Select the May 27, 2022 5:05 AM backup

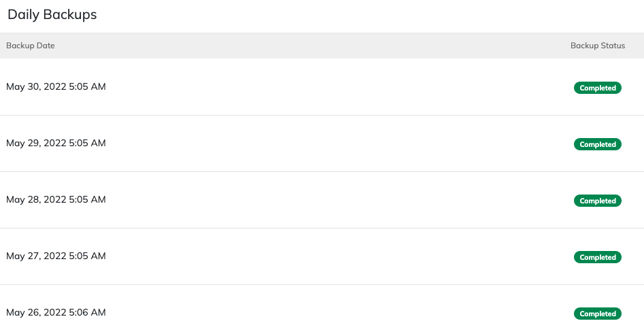(56, 256)
